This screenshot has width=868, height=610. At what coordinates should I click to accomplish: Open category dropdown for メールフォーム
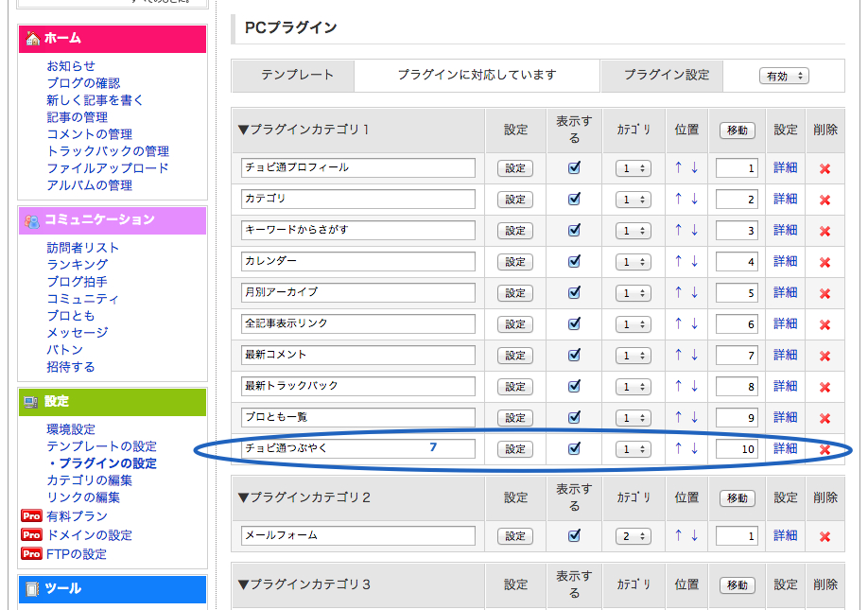coord(634,536)
